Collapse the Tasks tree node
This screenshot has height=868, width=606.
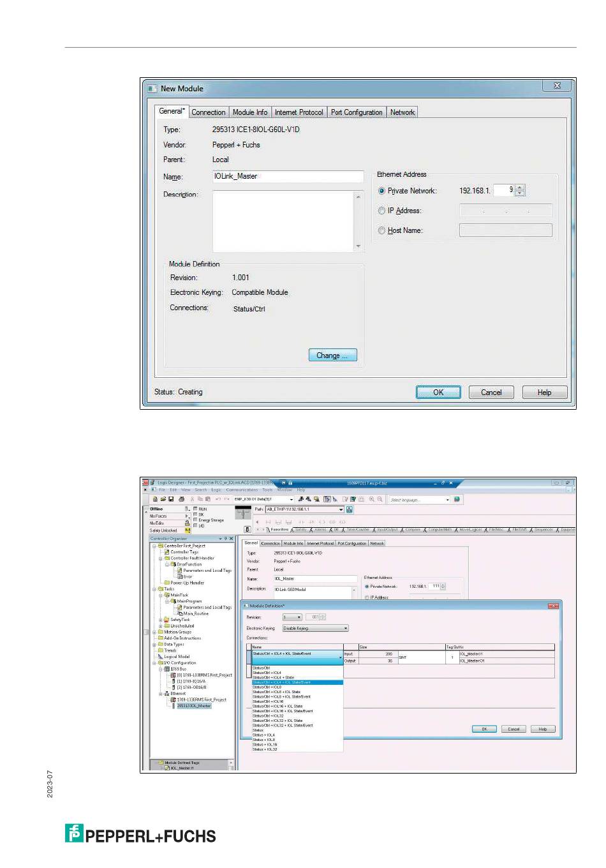point(154,589)
